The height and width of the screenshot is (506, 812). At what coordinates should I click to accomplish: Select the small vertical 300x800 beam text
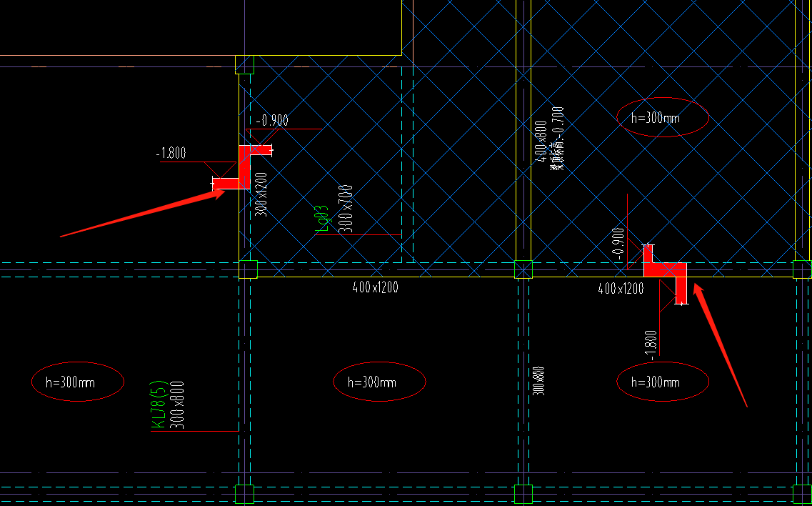(x=539, y=381)
